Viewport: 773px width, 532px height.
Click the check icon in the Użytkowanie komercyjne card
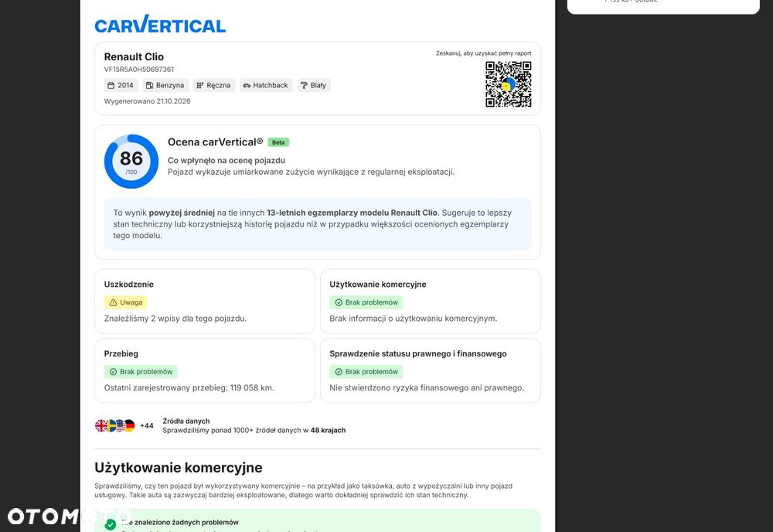click(x=339, y=302)
